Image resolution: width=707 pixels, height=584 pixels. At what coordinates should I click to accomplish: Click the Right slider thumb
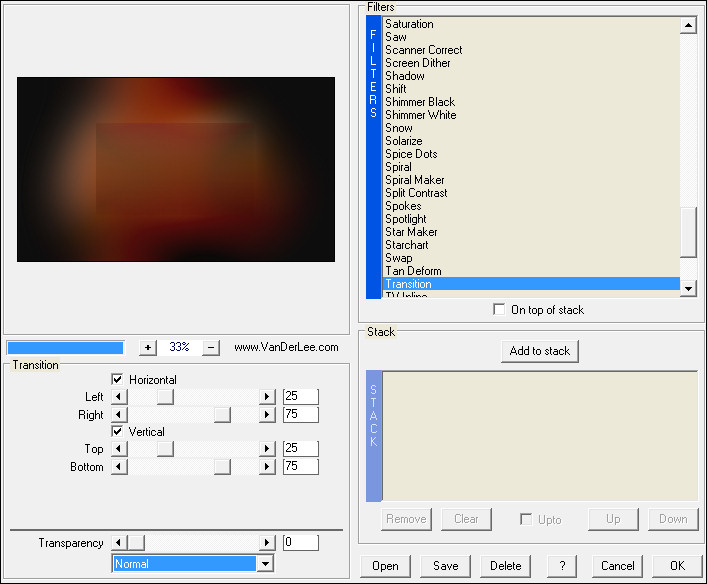[x=222, y=414]
